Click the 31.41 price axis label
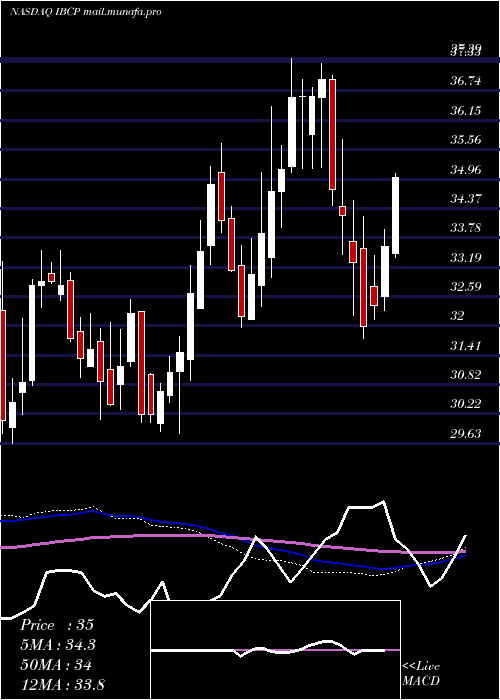The image size is (500, 700). point(466,345)
